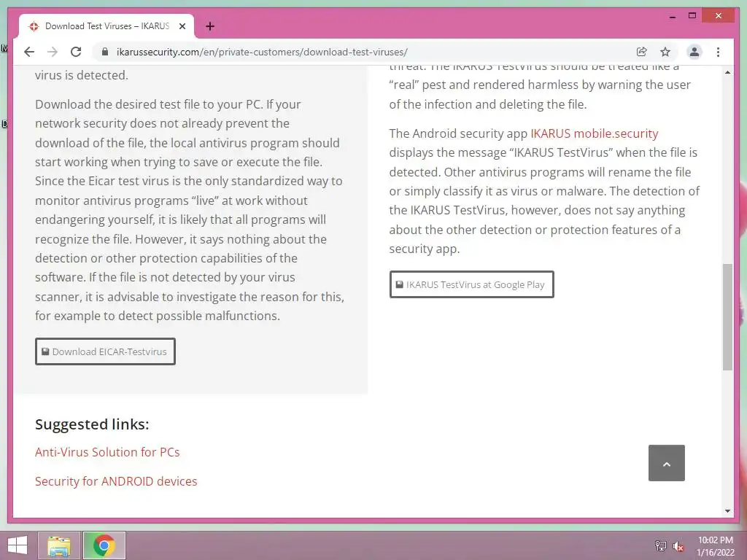Viewport: 747px width, 560px height.
Task: Open Security for ANDROID devices link
Action: [x=116, y=481]
